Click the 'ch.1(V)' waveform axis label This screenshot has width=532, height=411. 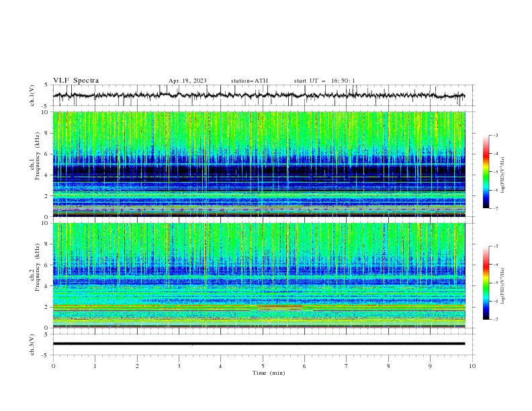(x=32, y=95)
